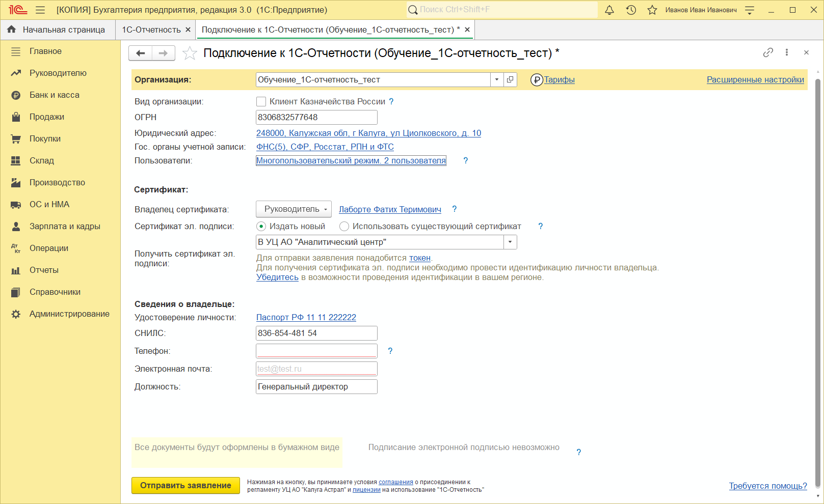Switch to 1С-Отчетность tab
Screen dimensions: 824x504
pyautogui.click(x=151, y=30)
